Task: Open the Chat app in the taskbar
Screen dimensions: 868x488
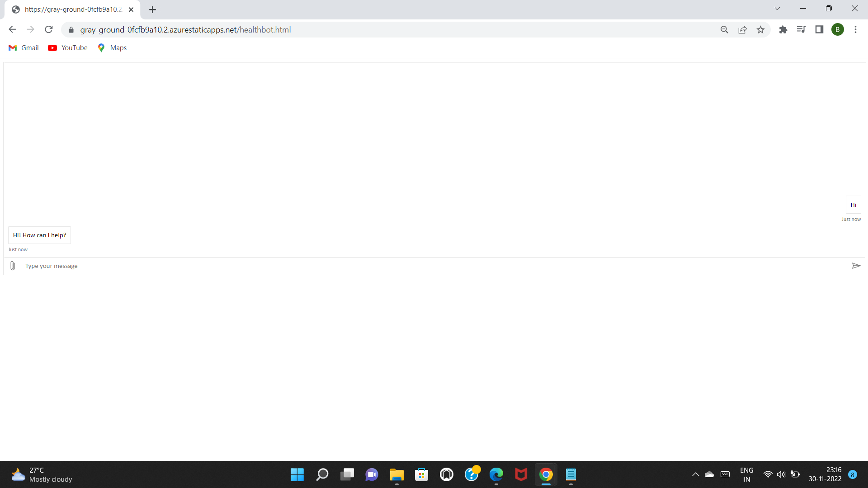Action: point(372,474)
